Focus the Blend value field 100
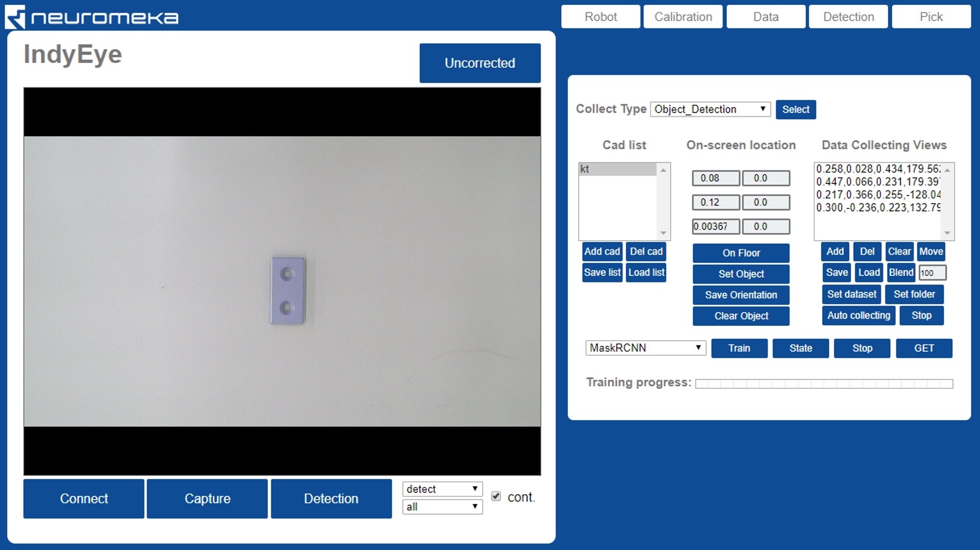Viewport: 980px width, 550px height. click(x=932, y=273)
